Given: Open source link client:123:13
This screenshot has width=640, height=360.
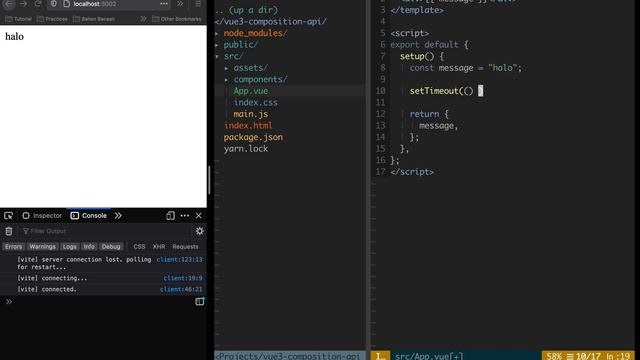Looking at the screenshot, I should (179, 260).
